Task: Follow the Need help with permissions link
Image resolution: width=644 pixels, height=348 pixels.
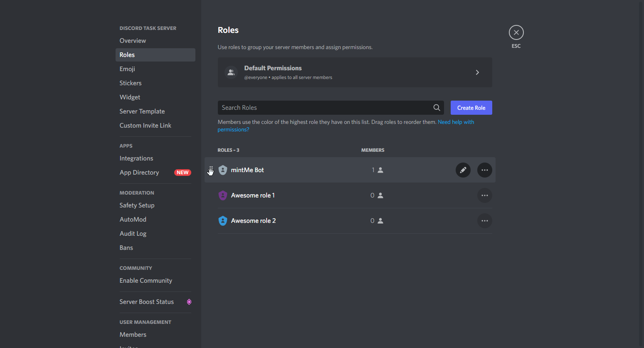Action: [x=456, y=122]
